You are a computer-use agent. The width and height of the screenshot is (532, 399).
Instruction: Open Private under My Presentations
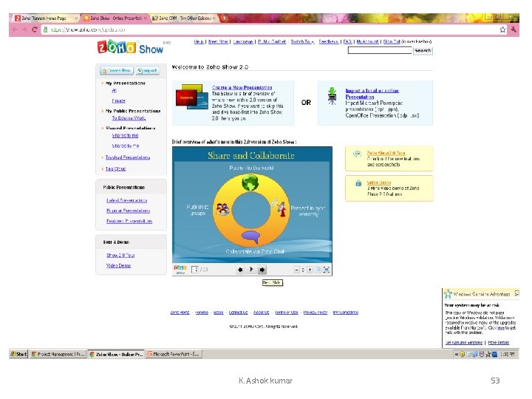point(118,100)
